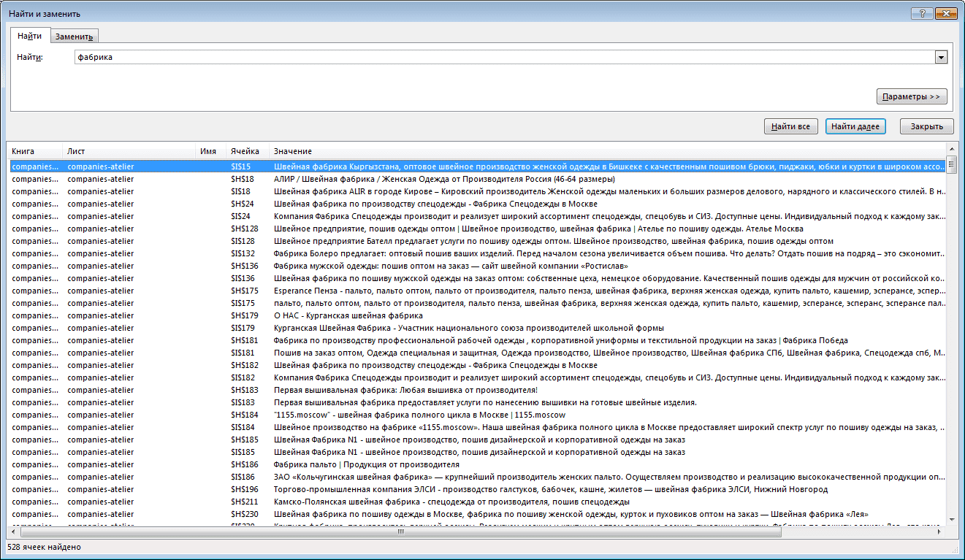Click the help question mark button
Screen dimensions: 965x560
point(923,13)
